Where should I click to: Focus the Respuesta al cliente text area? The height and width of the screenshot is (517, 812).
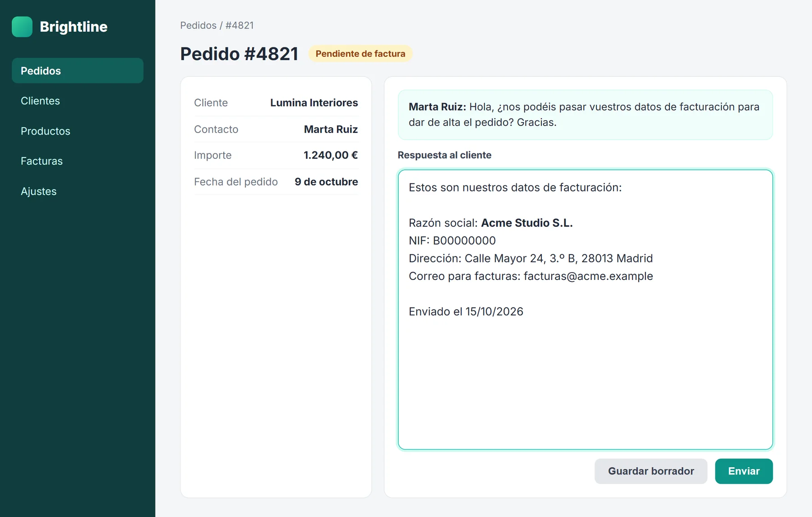(x=585, y=310)
